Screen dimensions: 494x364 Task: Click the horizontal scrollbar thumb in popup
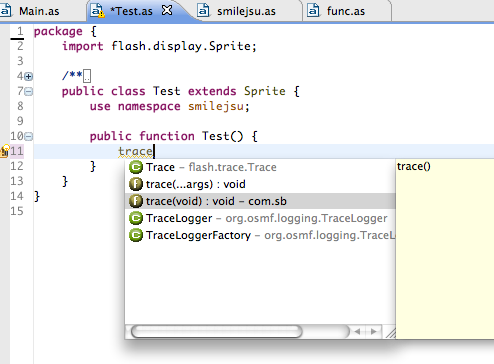tap(217, 331)
